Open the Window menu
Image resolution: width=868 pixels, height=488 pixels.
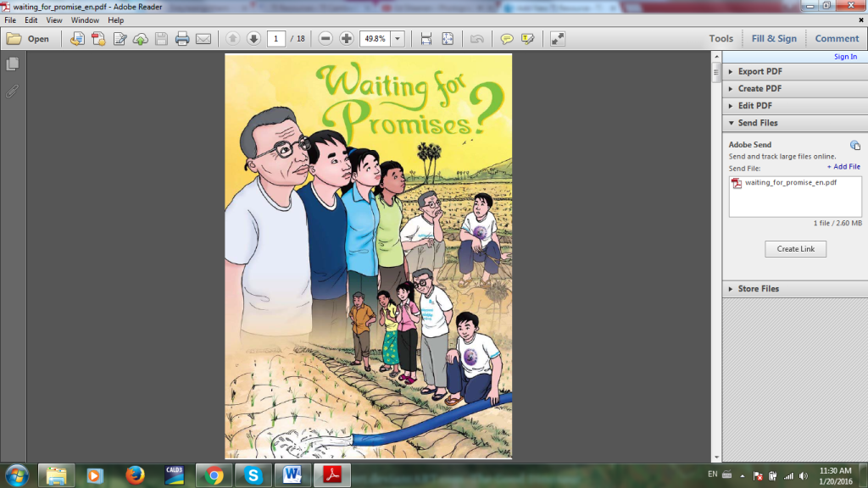coord(85,19)
